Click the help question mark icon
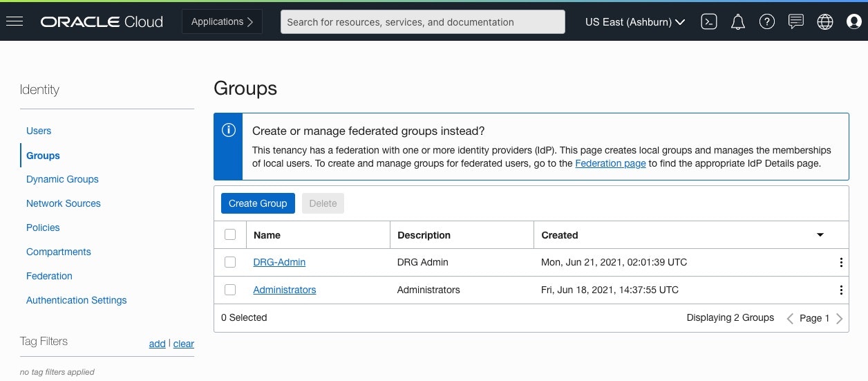The height and width of the screenshot is (381, 868). (x=766, y=21)
